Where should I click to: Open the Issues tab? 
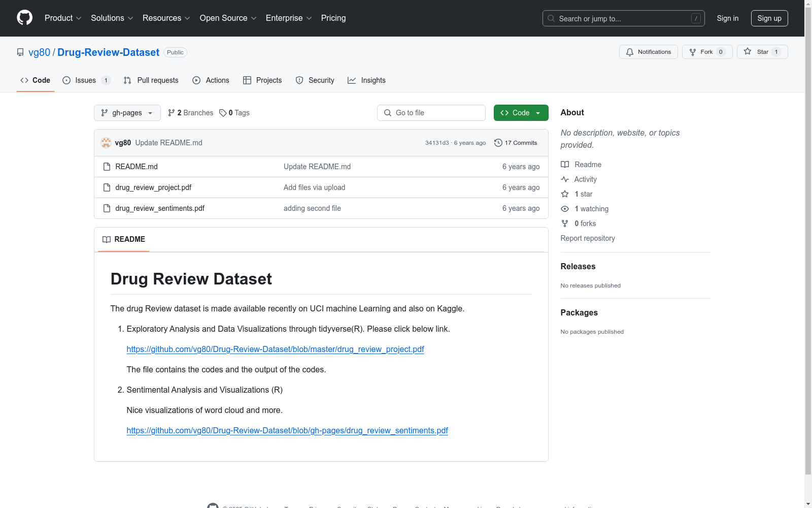coord(86,80)
